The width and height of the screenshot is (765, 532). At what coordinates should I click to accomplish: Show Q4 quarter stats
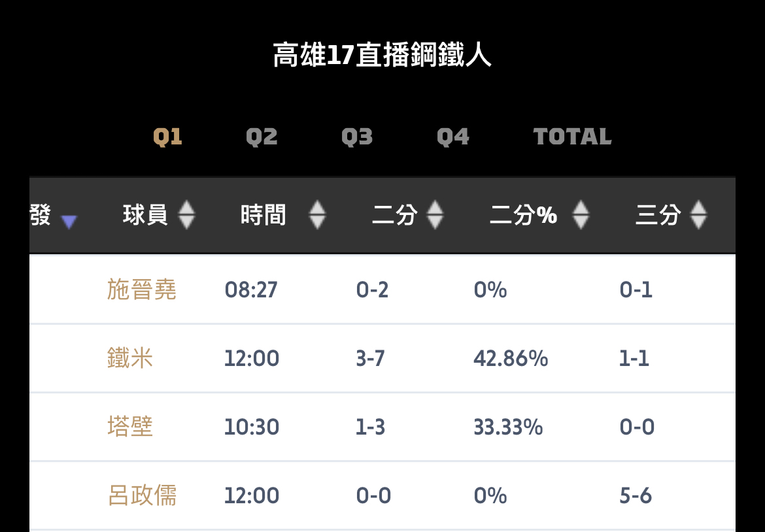click(453, 137)
